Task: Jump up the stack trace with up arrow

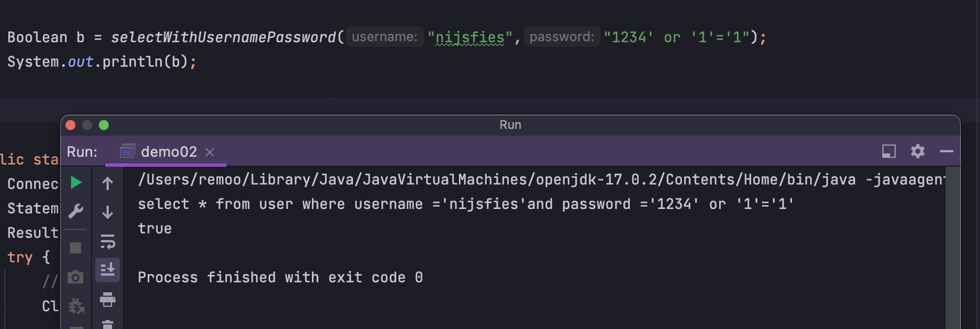Action: tap(108, 183)
